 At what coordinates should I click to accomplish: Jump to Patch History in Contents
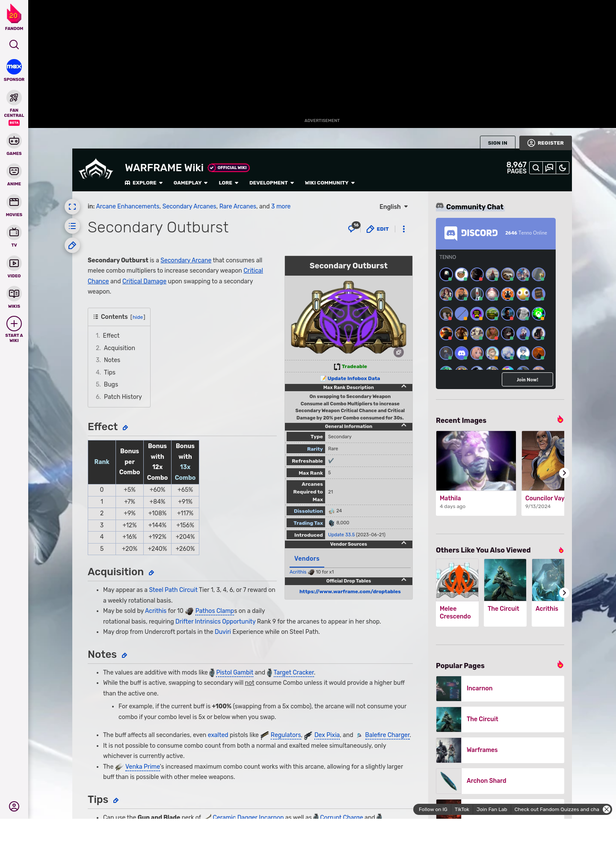tap(123, 397)
